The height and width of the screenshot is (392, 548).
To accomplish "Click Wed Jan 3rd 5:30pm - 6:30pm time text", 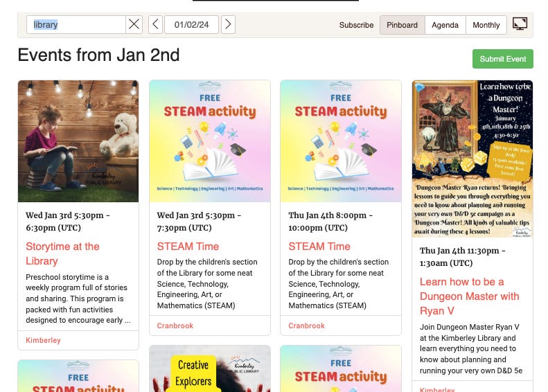I will [68, 222].
